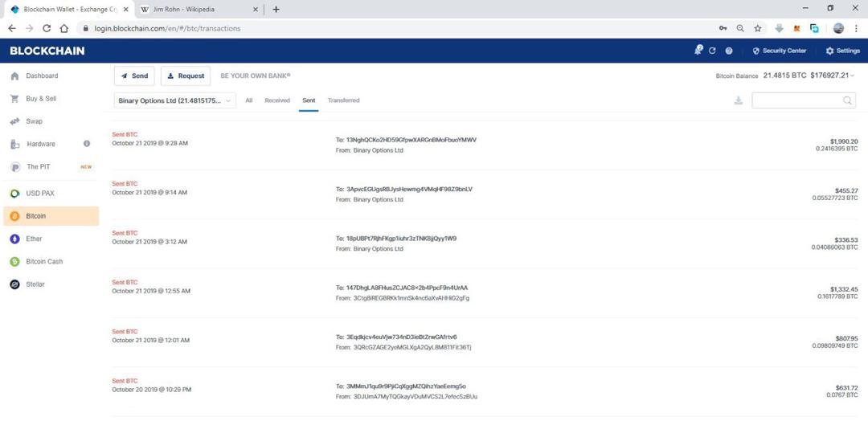Go to browser home page icon
This screenshot has height=421, width=868.
coord(63,28)
